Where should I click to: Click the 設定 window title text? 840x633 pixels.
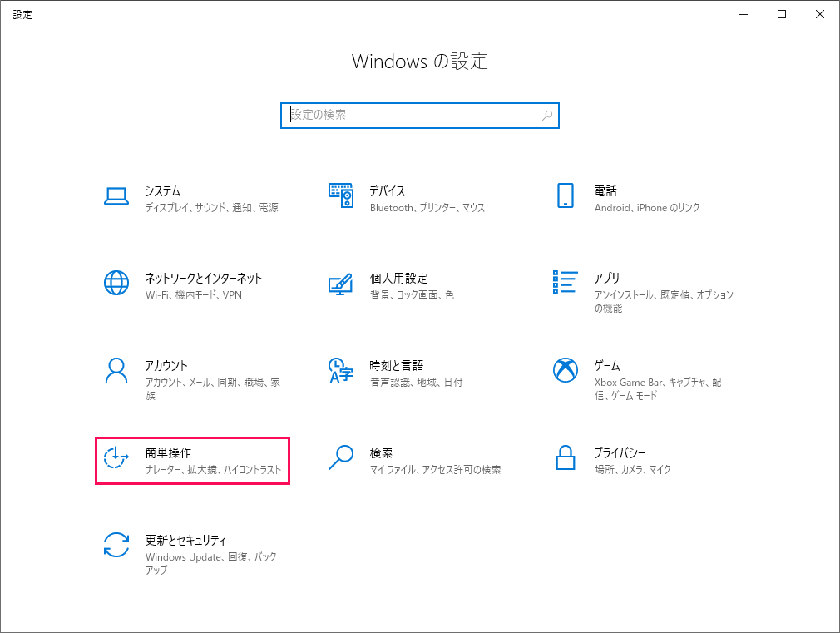point(22,14)
